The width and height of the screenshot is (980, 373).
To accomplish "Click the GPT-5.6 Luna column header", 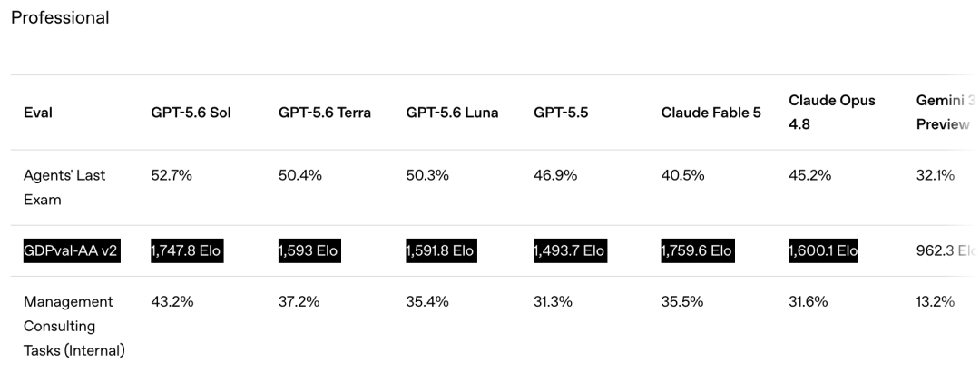I will (452, 113).
